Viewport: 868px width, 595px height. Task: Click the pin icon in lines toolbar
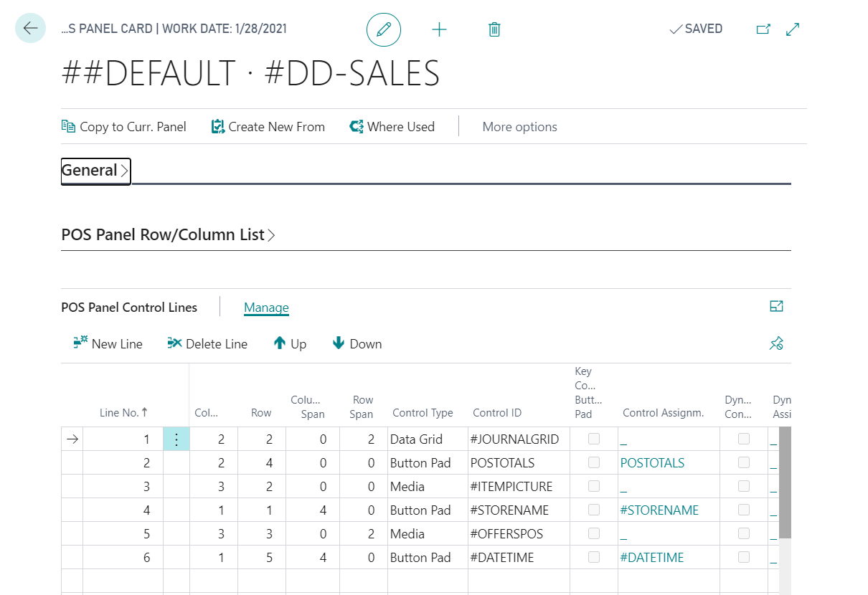click(x=776, y=344)
